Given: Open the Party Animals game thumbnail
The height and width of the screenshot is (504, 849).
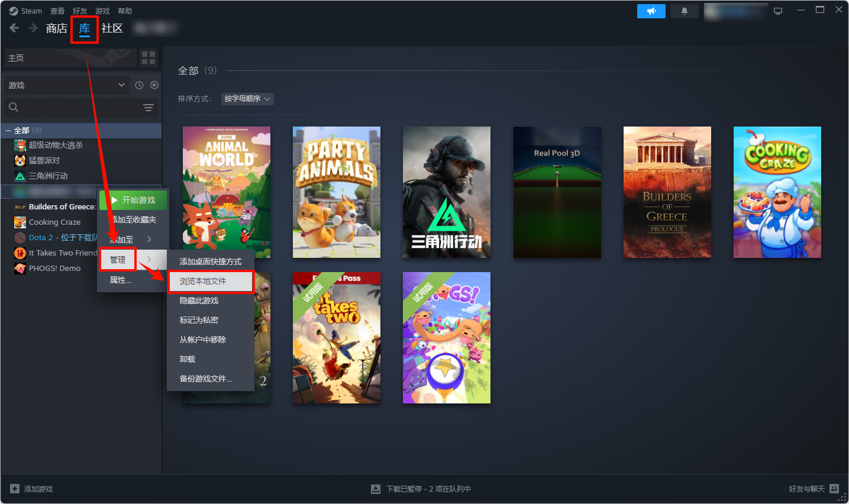Looking at the screenshot, I should (336, 192).
